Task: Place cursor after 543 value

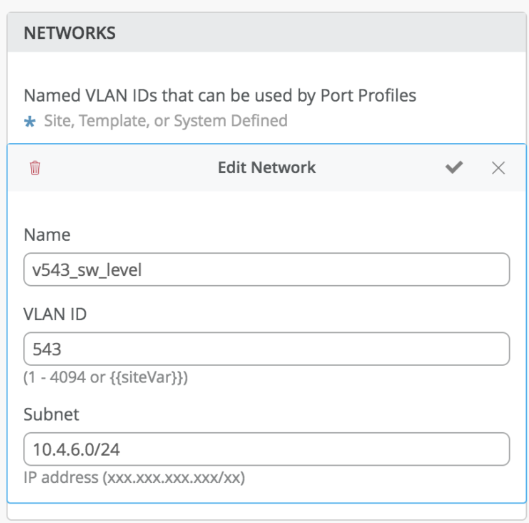Action: pyautogui.click(x=62, y=349)
